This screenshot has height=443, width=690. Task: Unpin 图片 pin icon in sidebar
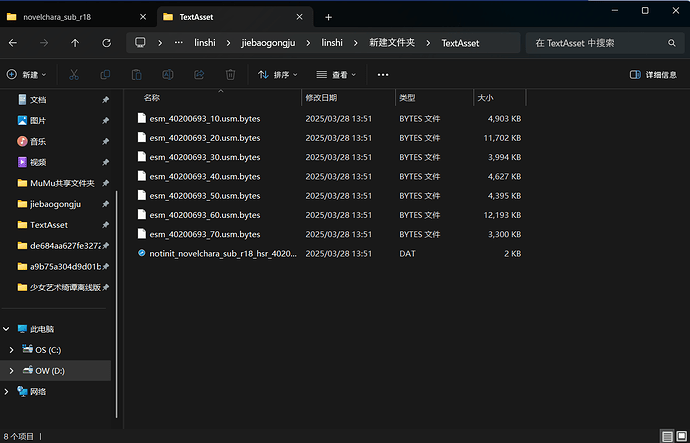[106, 121]
